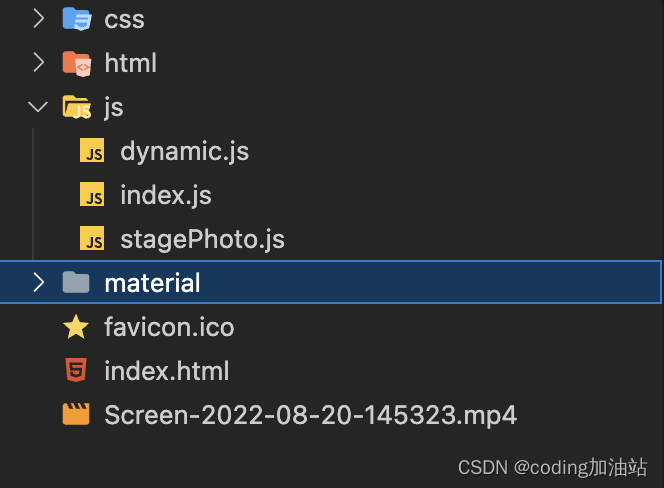Select the material folder label
664x488 pixels.
[x=152, y=283]
